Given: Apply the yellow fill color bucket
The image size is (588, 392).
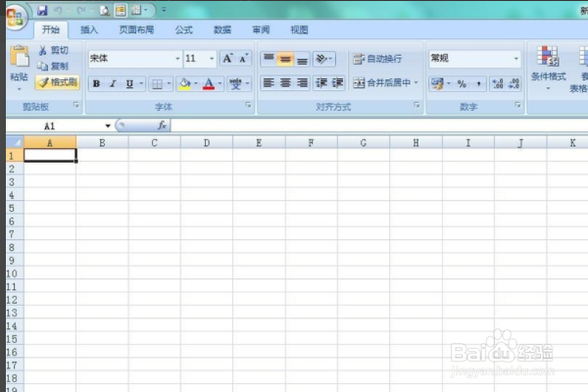Looking at the screenshot, I should 185,83.
